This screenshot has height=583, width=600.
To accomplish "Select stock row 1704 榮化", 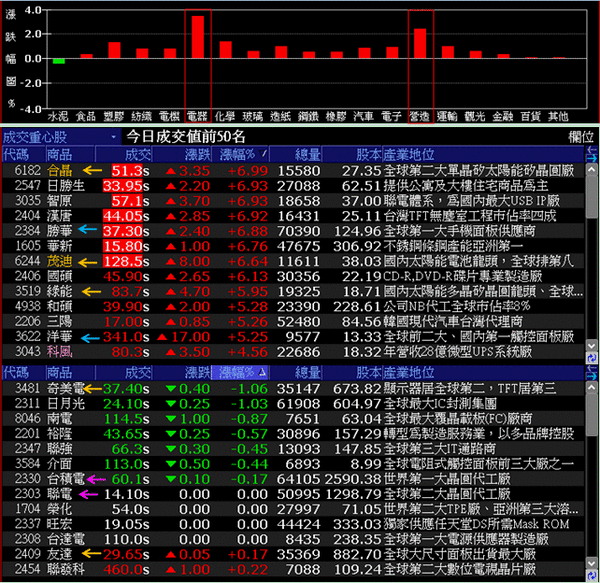I will coord(293,509).
